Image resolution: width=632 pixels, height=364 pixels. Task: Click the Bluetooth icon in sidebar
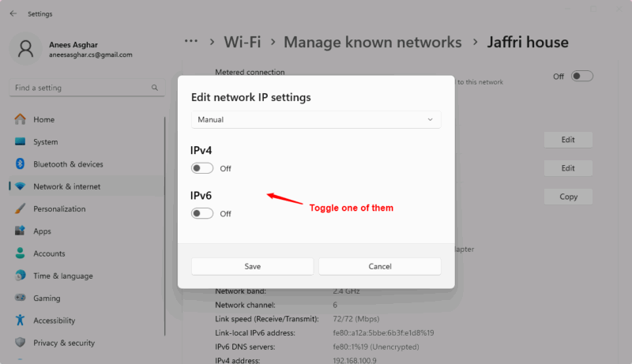20,164
